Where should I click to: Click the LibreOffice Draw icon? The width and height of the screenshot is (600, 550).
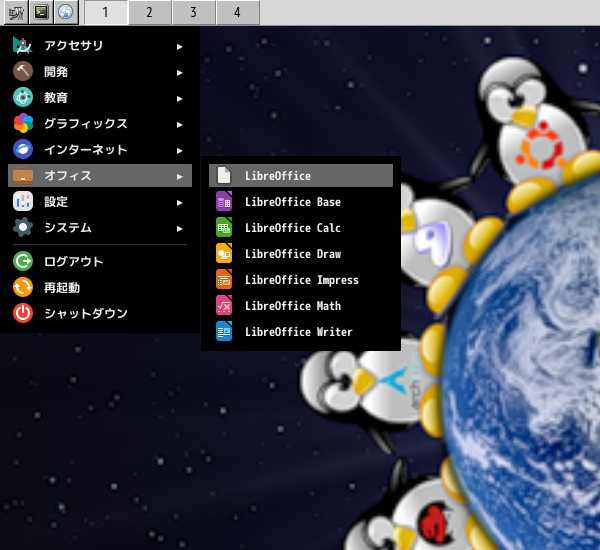click(224, 254)
